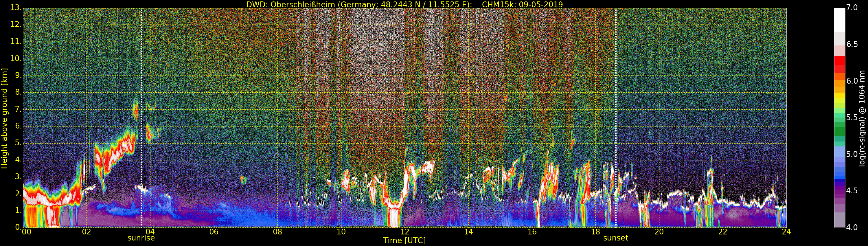Click the x-axis tick label '18'
The width and height of the screenshot is (868, 246).
point(595,232)
